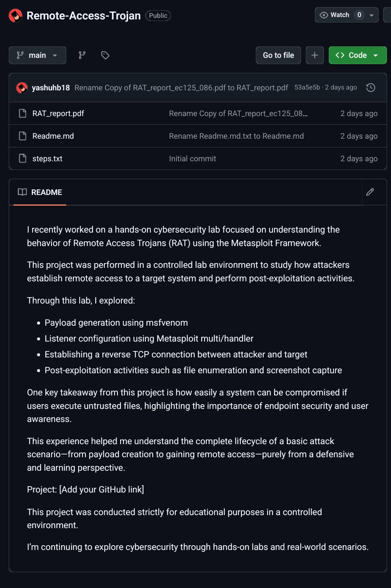Switch to the README tab
391x588 pixels.
(x=46, y=192)
